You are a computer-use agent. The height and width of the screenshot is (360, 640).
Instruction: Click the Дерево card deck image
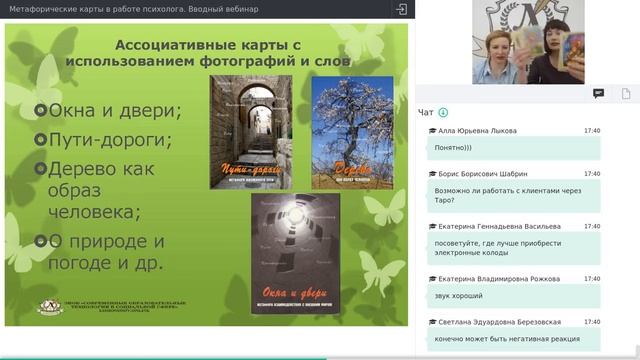(x=353, y=132)
